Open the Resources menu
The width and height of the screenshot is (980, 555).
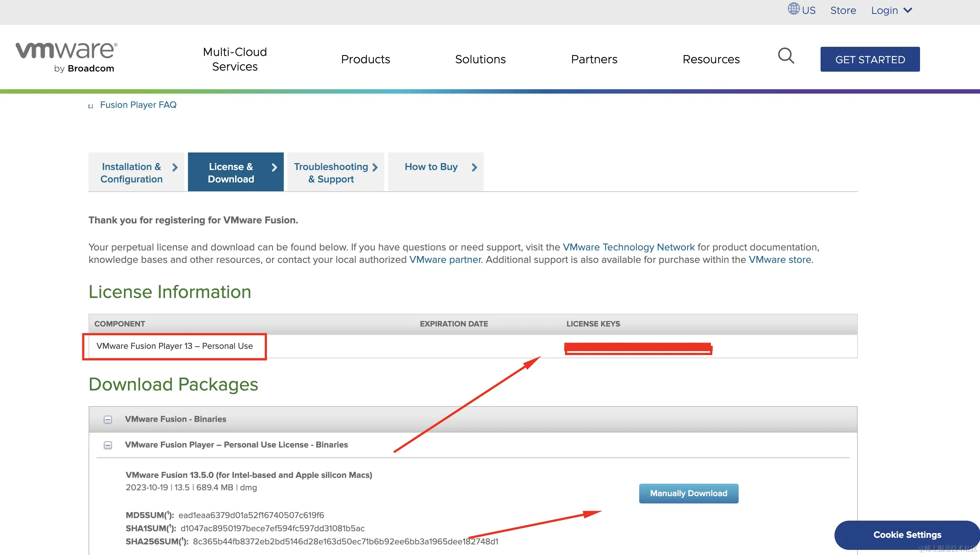pyautogui.click(x=711, y=59)
